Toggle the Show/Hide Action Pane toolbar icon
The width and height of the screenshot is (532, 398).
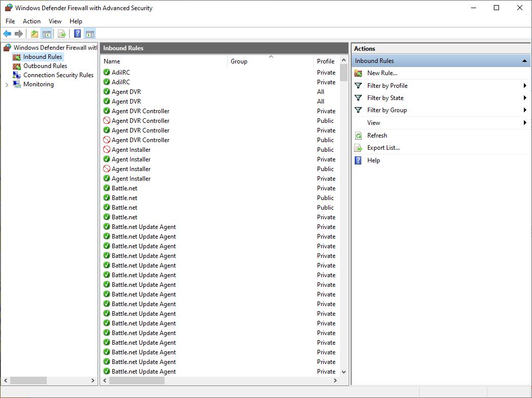(x=90, y=34)
